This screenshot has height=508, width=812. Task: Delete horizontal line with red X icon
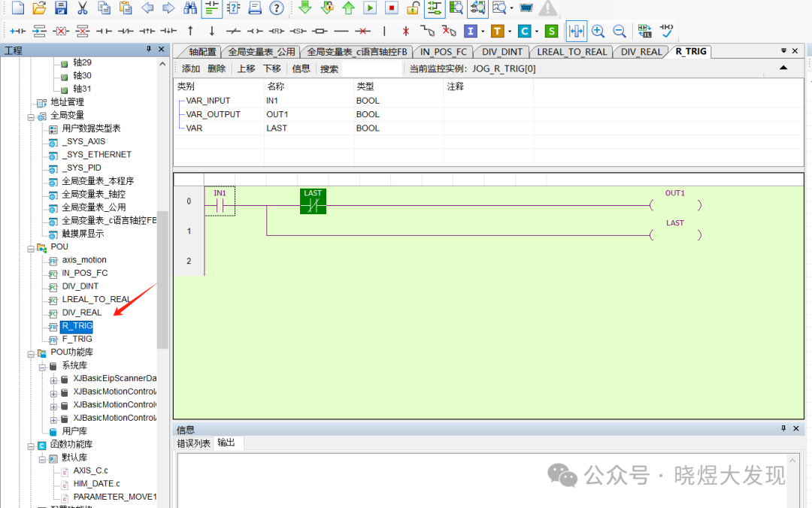[x=363, y=31]
